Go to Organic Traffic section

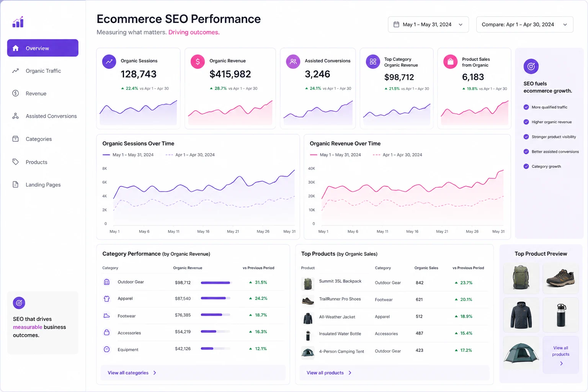[43, 71]
